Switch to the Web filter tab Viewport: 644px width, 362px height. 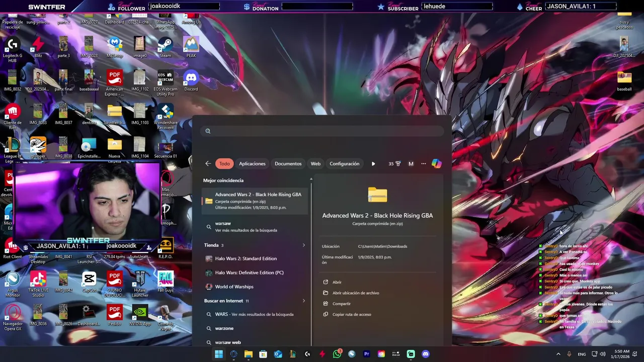(x=315, y=163)
